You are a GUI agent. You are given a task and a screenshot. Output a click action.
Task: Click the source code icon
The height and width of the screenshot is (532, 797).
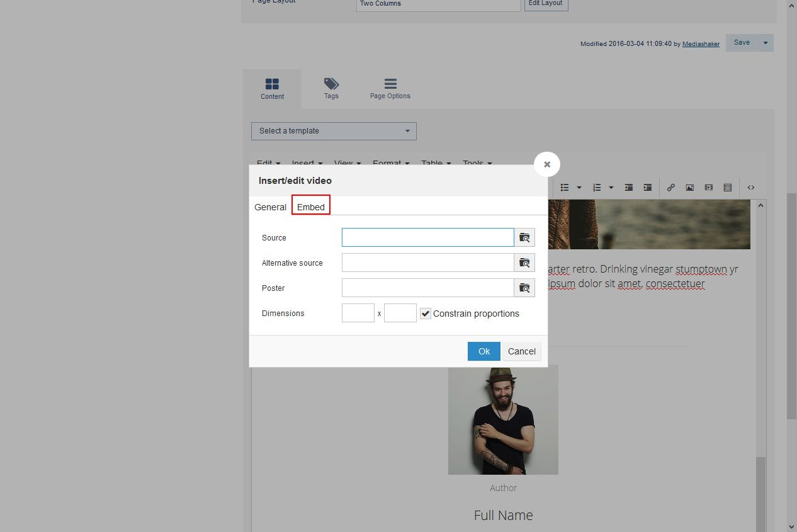[x=751, y=188]
